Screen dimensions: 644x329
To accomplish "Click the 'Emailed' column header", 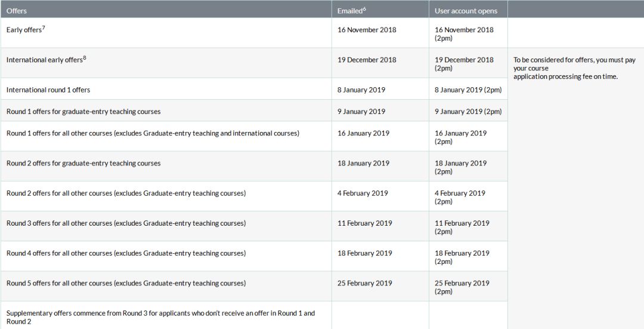I will click(350, 11).
